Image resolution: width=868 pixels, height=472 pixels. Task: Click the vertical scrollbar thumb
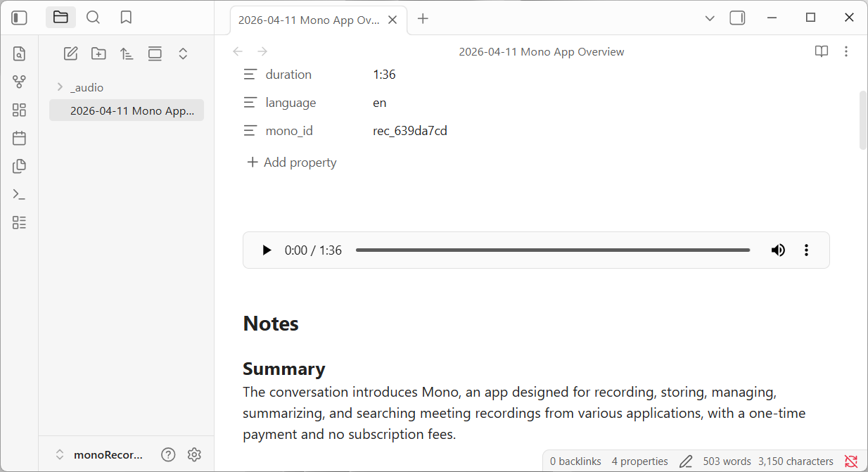(863, 120)
